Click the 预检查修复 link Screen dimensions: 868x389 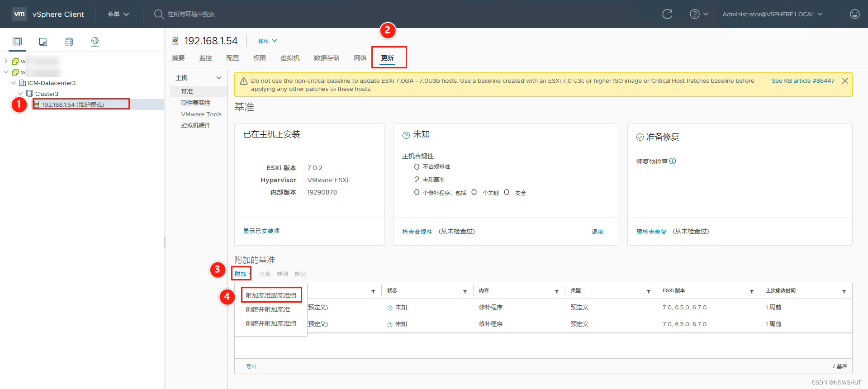pyautogui.click(x=651, y=232)
